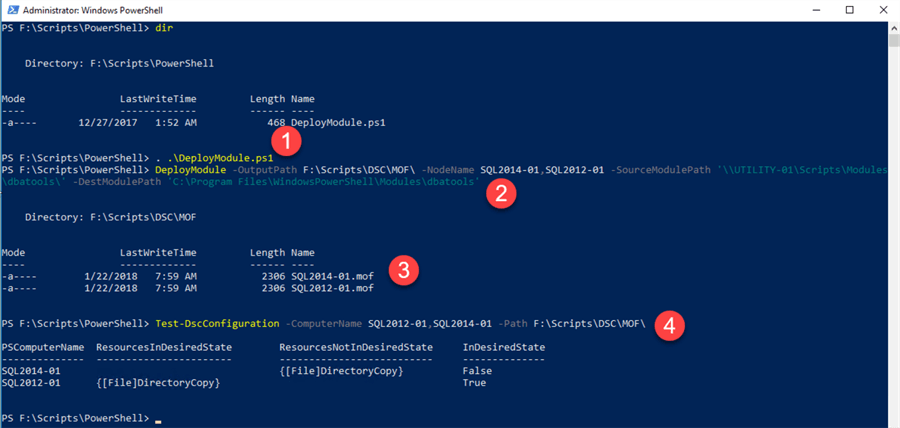900x428 pixels.
Task: Click the Test-DscConfiguration command
Action: [x=217, y=324]
